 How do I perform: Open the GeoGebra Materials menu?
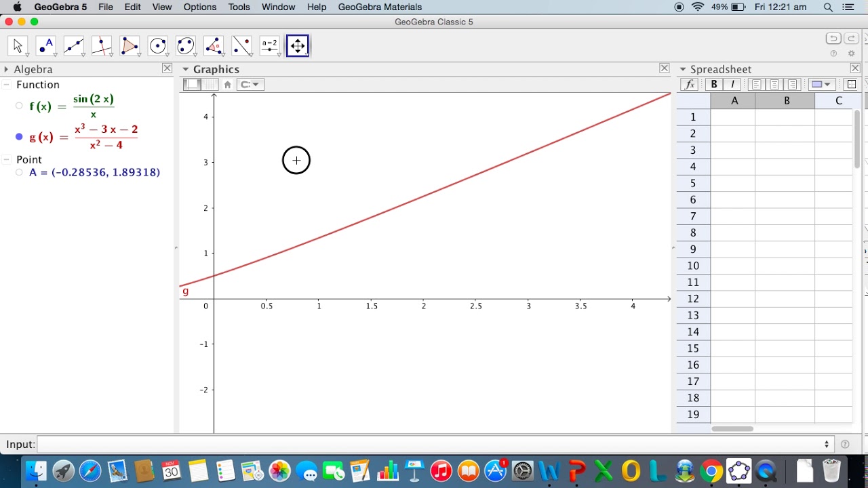[380, 7]
